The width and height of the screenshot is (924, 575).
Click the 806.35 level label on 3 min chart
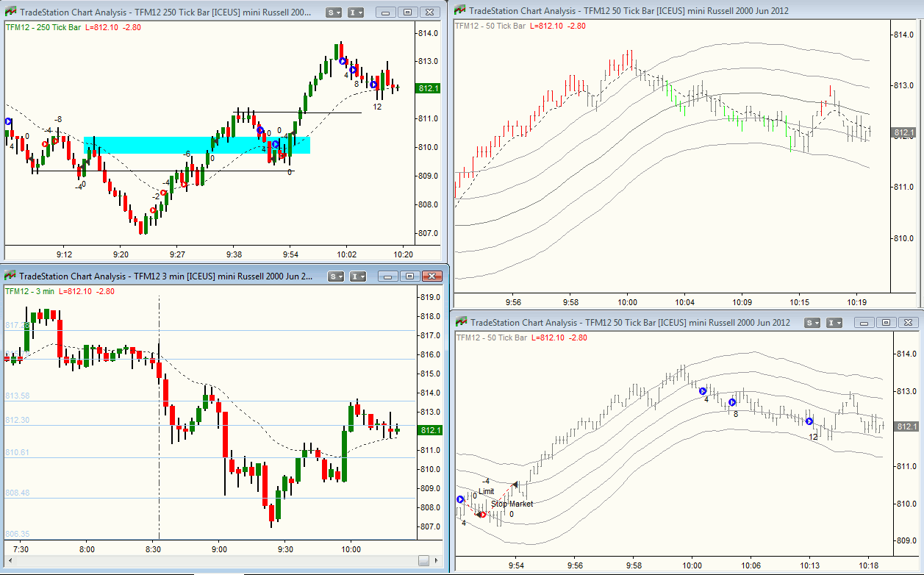(x=17, y=535)
